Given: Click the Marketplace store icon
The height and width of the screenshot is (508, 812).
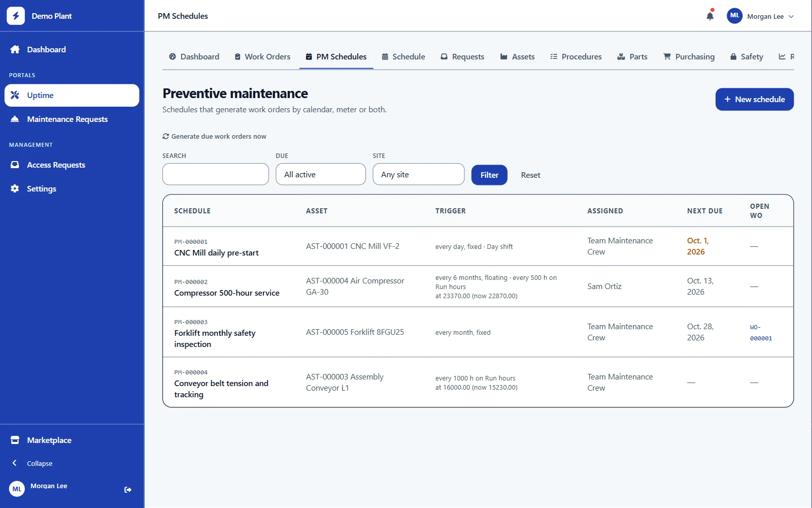Looking at the screenshot, I should tap(15, 440).
